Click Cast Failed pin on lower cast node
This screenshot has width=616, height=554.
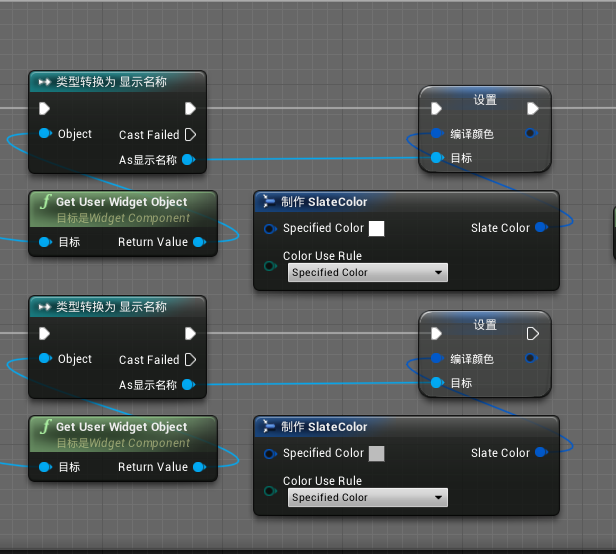coord(191,360)
